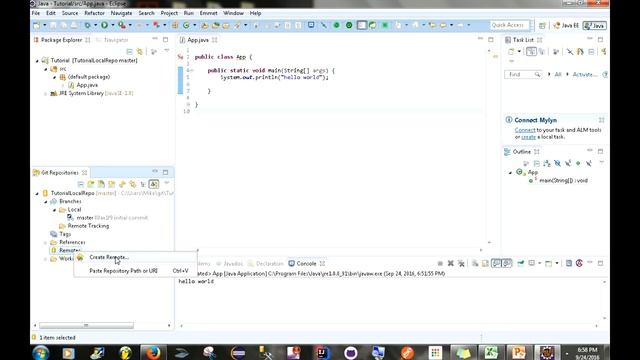640x360 pixels.
Task: Choose Paste Repository Path or URI
Action: (123, 271)
